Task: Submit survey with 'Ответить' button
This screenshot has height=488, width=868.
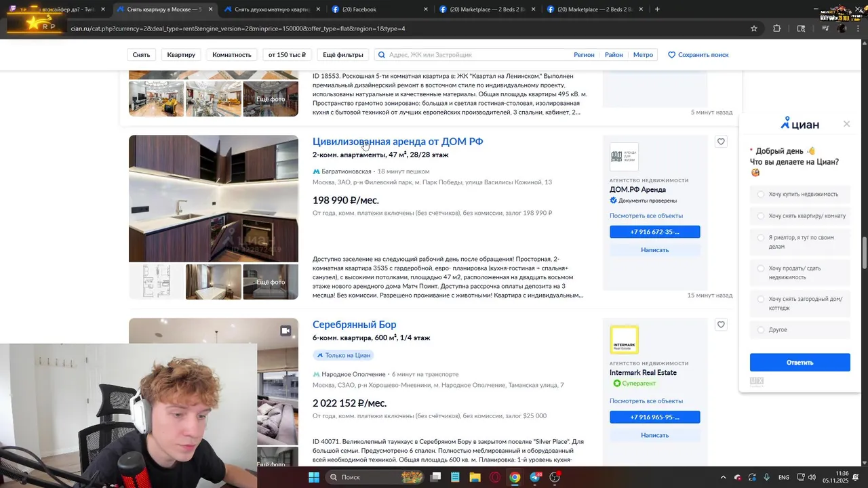Action: point(800,363)
